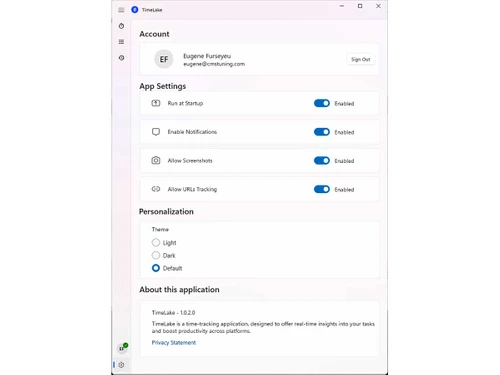
Task: Open the list view sidebar icon
Action: pos(121,42)
